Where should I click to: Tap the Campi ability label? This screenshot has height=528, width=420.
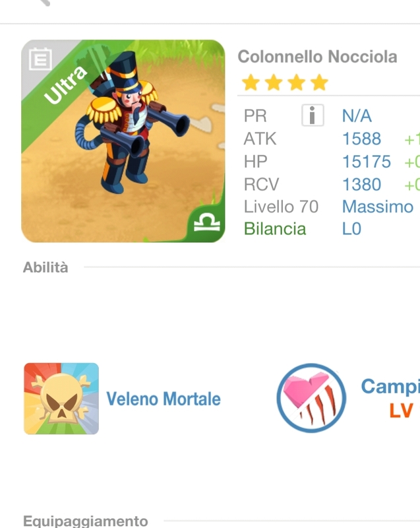click(x=390, y=386)
